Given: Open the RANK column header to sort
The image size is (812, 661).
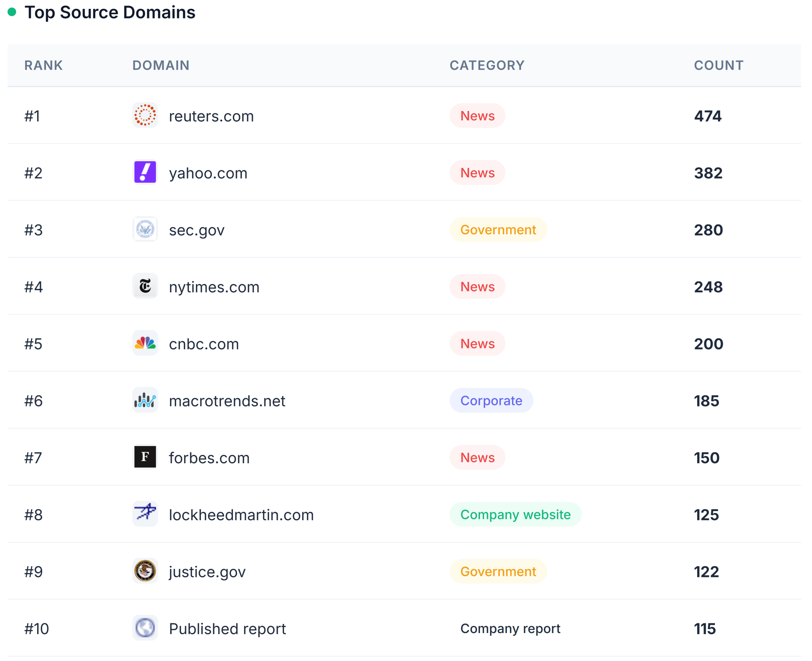Looking at the screenshot, I should click(43, 65).
